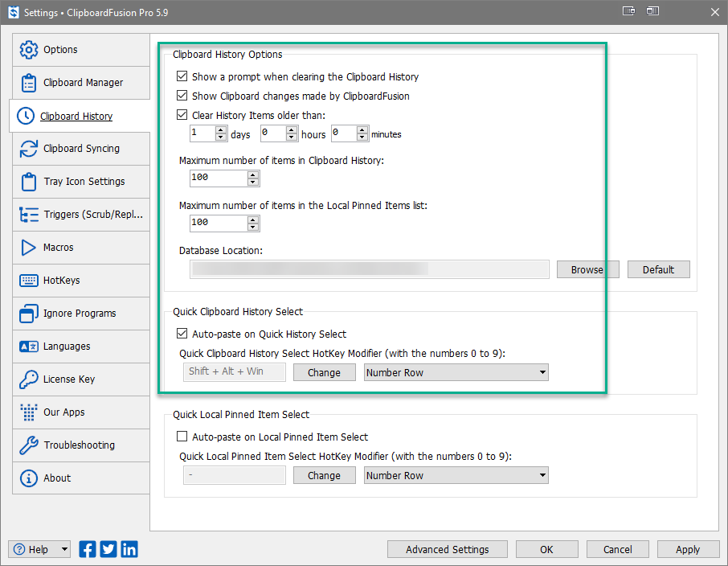728x566 pixels.
Task: Open the LinkedIn link icon
Action: coord(129,549)
